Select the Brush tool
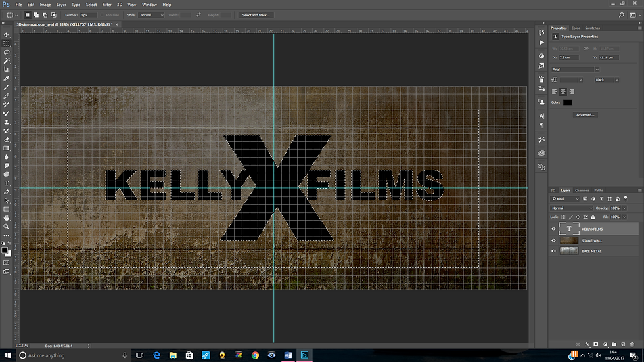 6,87
